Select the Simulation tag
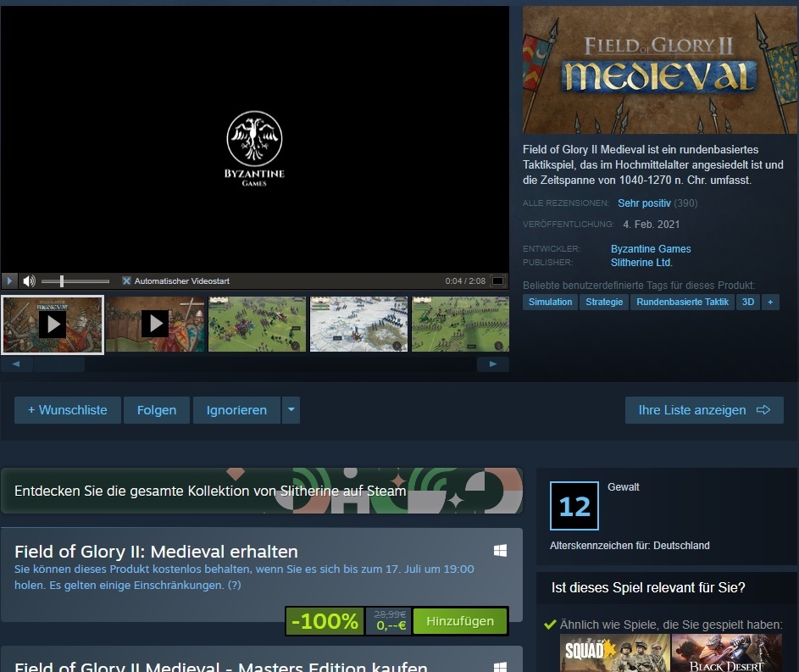799x672 pixels. click(x=550, y=302)
